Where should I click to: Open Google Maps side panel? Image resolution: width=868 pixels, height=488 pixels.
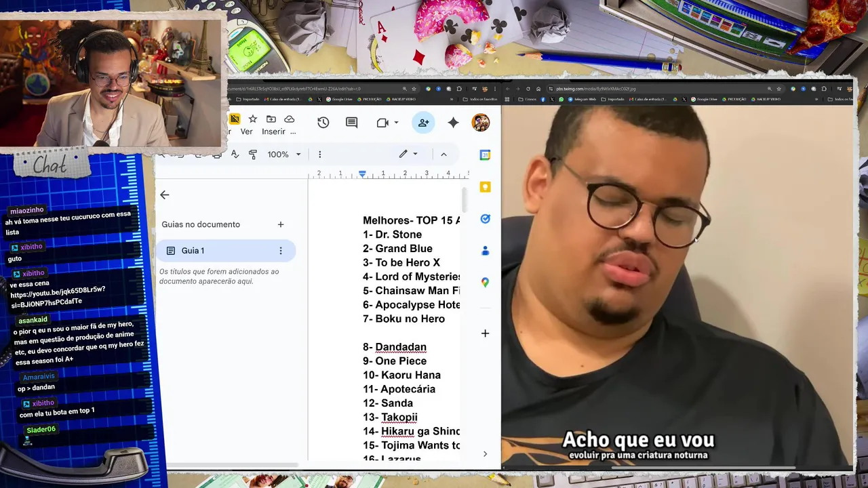point(485,282)
